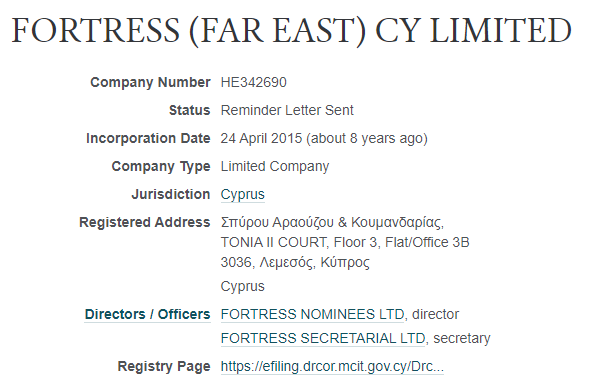Click the Registry Page label
Image resolution: width=594 pixels, height=390 pixels.
(x=164, y=367)
